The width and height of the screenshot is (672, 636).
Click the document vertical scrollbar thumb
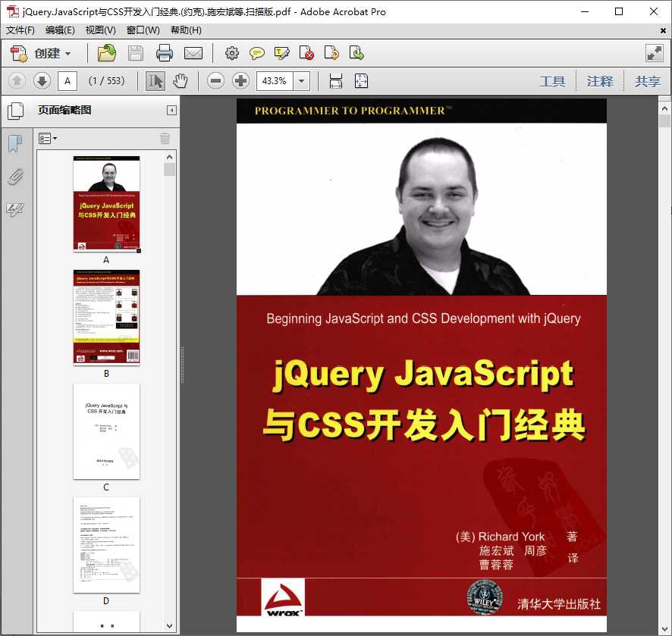click(664, 121)
